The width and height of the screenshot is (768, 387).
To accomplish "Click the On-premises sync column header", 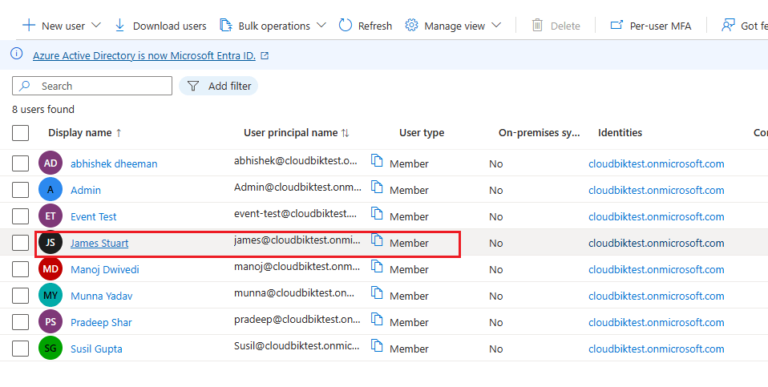I will [539, 133].
